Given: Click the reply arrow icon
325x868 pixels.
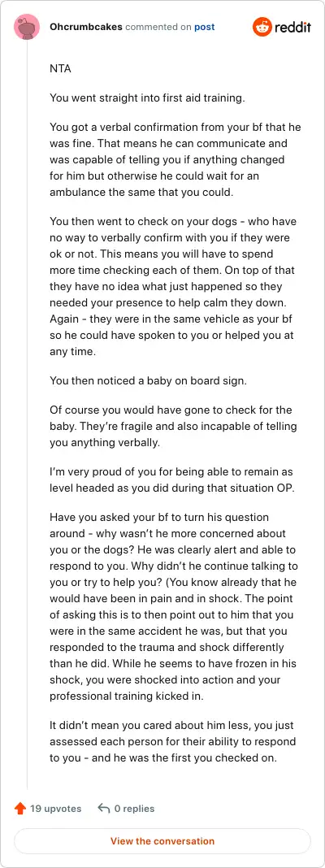Looking at the screenshot, I should click(x=103, y=809).
